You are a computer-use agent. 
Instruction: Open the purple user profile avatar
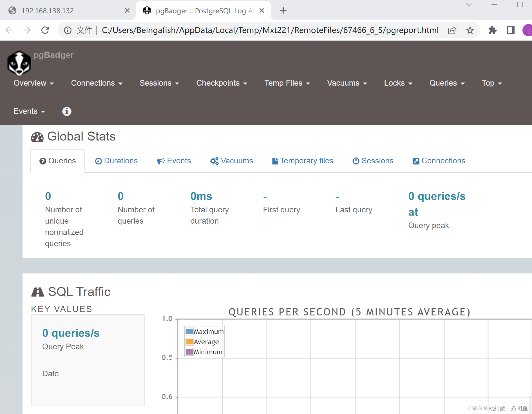[527, 30]
